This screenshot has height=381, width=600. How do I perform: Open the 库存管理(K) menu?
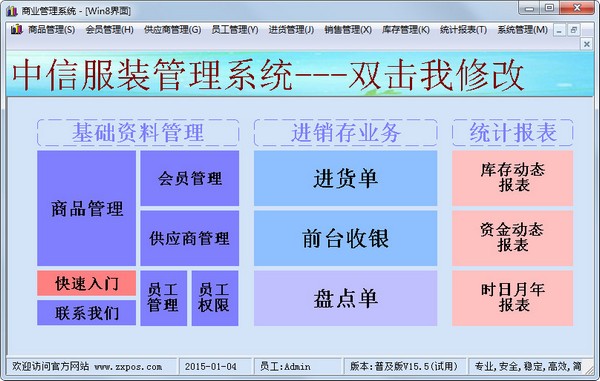tap(406, 30)
